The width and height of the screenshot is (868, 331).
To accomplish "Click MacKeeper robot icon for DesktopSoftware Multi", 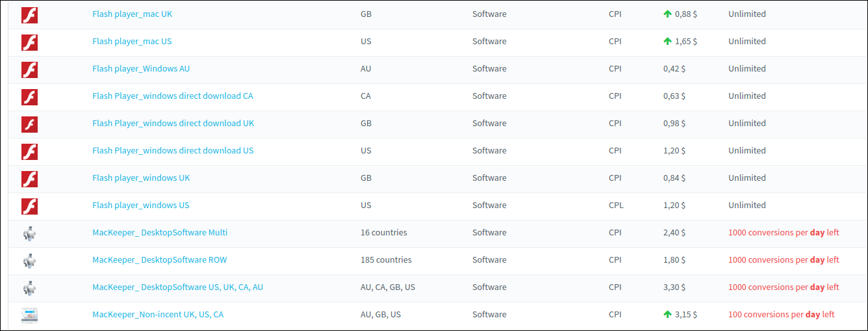I will pos(29,233).
